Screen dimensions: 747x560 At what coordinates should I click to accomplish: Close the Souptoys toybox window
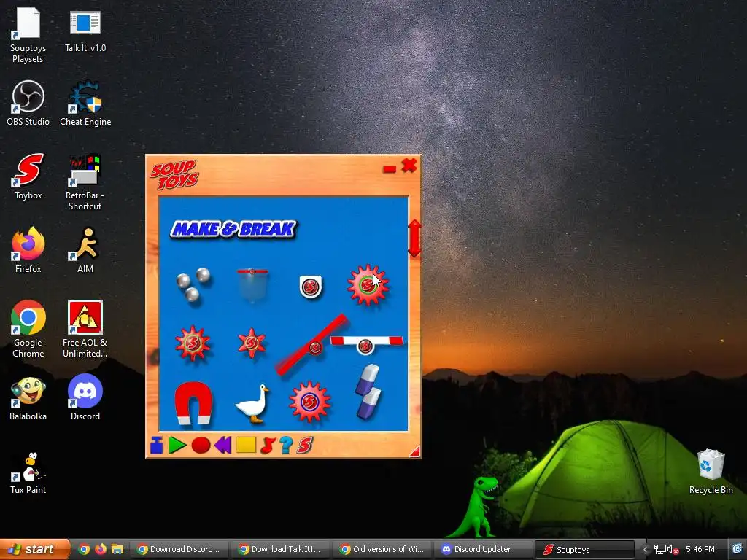pos(409,166)
